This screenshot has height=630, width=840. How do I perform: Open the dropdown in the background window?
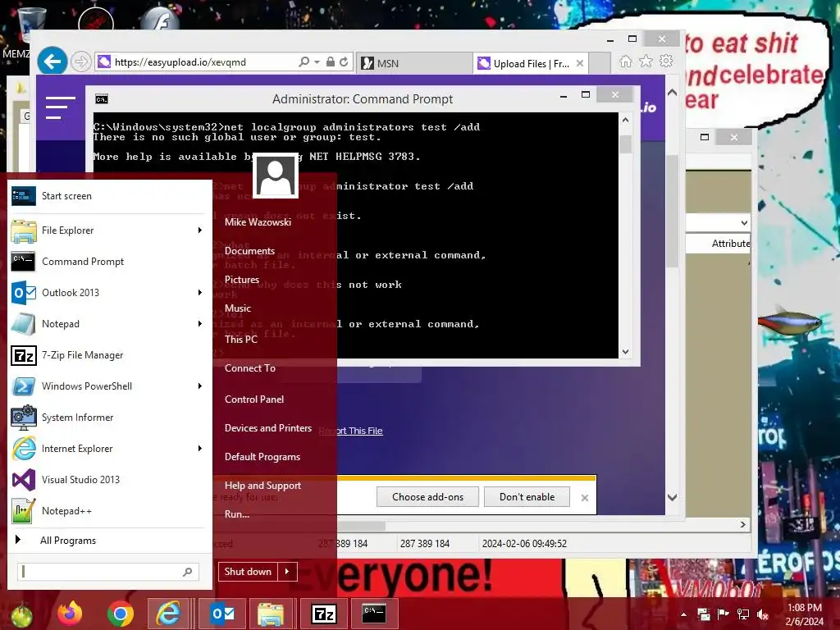[x=744, y=222]
